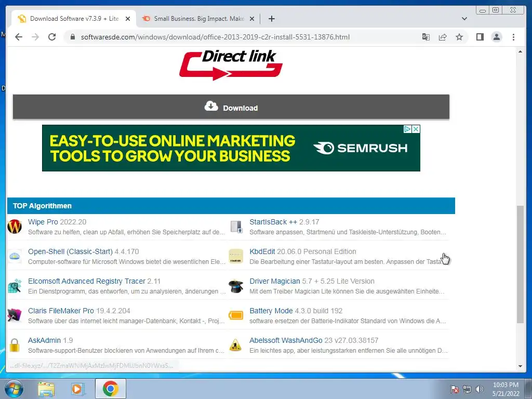Click the Battery Mode description text

(348, 321)
